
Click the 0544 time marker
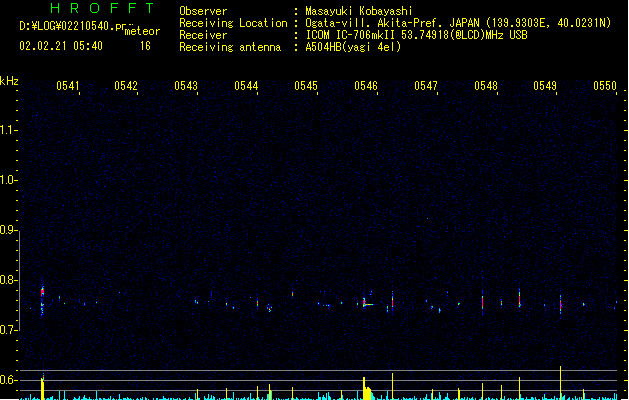pos(246,86)
